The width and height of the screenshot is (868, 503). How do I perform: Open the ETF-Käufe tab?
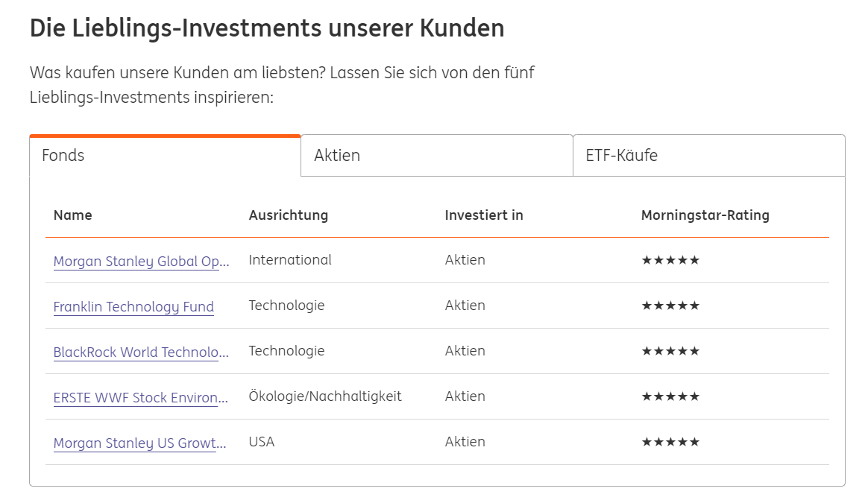[708, 156]
